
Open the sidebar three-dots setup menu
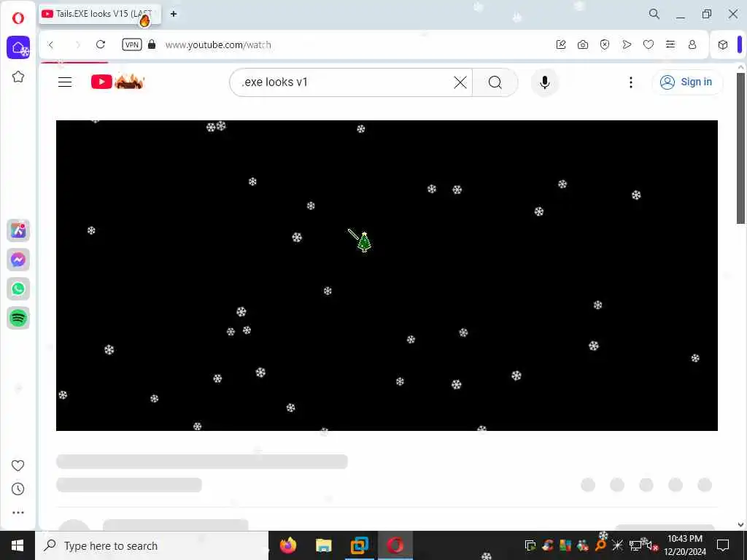[18, 513]
